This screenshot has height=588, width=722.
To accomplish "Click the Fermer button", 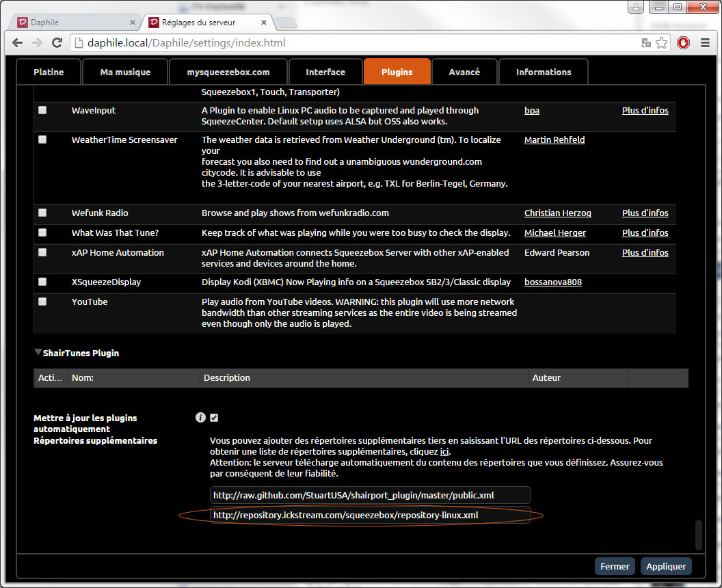I will [615, 566].
